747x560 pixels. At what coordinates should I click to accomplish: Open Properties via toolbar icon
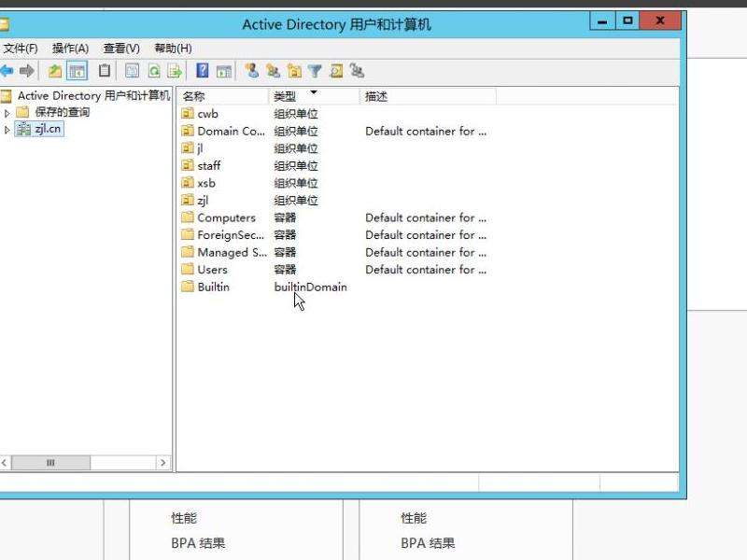click(132, 71)
